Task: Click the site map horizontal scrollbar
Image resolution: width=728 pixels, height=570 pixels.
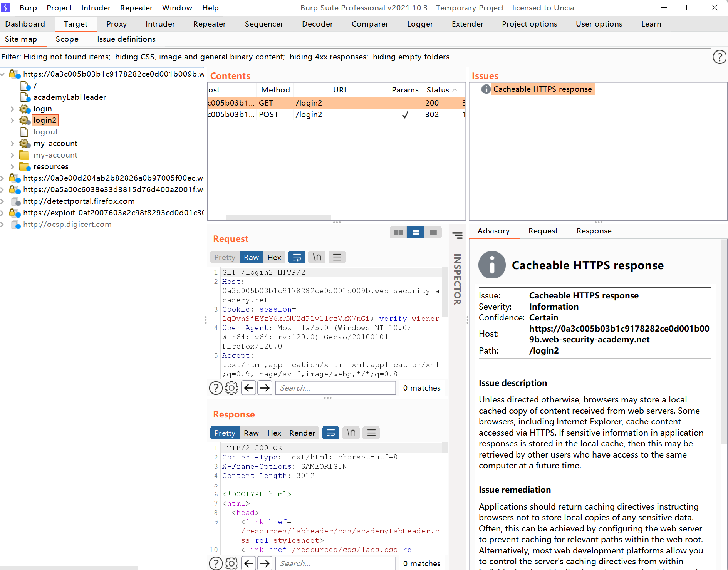Action: coord(69,568)
